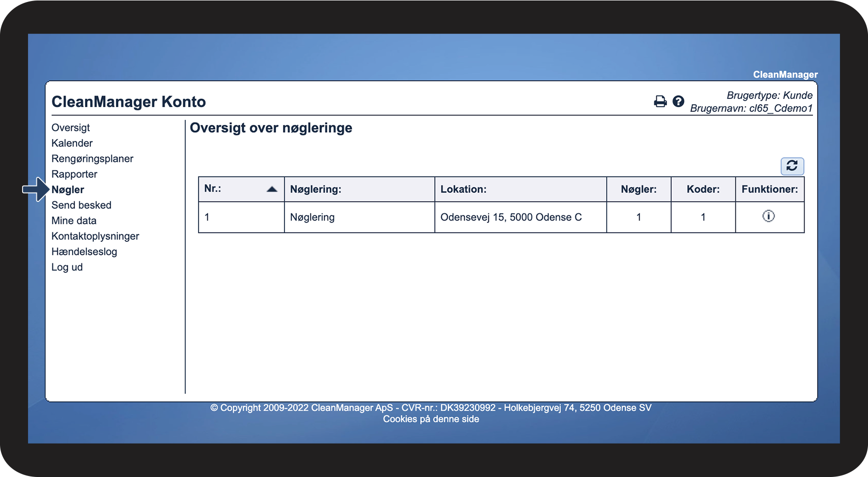The height and width of the screenshot is (477, 868).
Task: Refresh the keyring table
Action: coord(792,166)
